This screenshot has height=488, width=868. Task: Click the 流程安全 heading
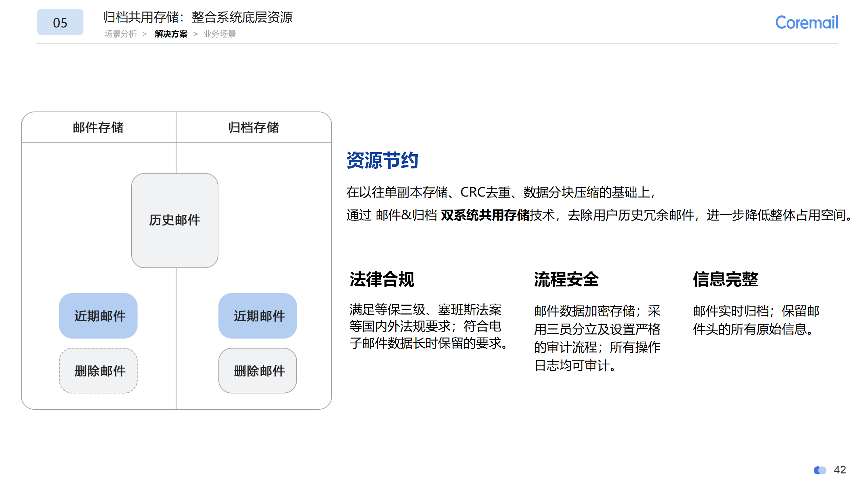[x=566, y=279]
